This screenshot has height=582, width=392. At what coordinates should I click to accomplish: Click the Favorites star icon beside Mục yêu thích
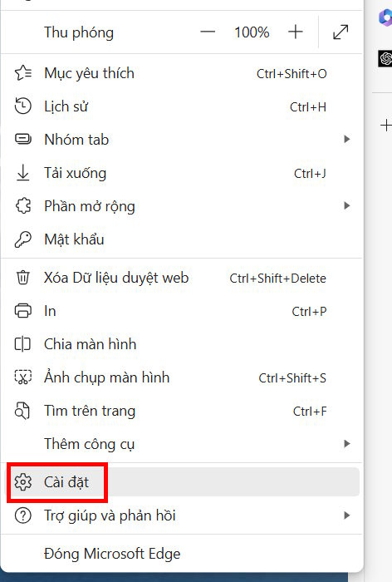[x=23, y=73]
